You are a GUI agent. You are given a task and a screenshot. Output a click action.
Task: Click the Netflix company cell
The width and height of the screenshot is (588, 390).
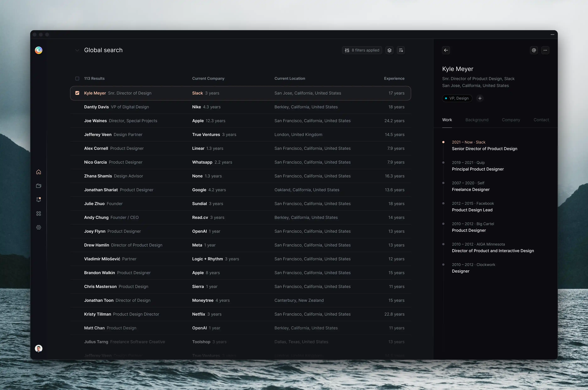pos(207,314)
